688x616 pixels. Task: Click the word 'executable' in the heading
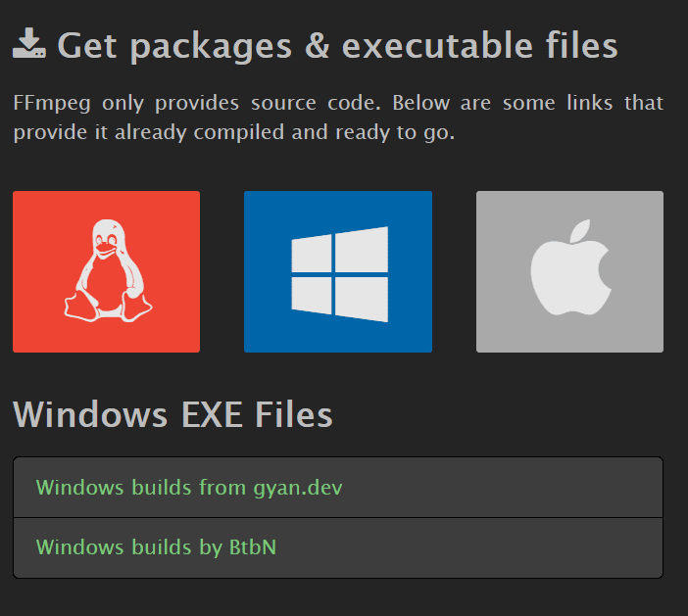[x=437, y=46]
